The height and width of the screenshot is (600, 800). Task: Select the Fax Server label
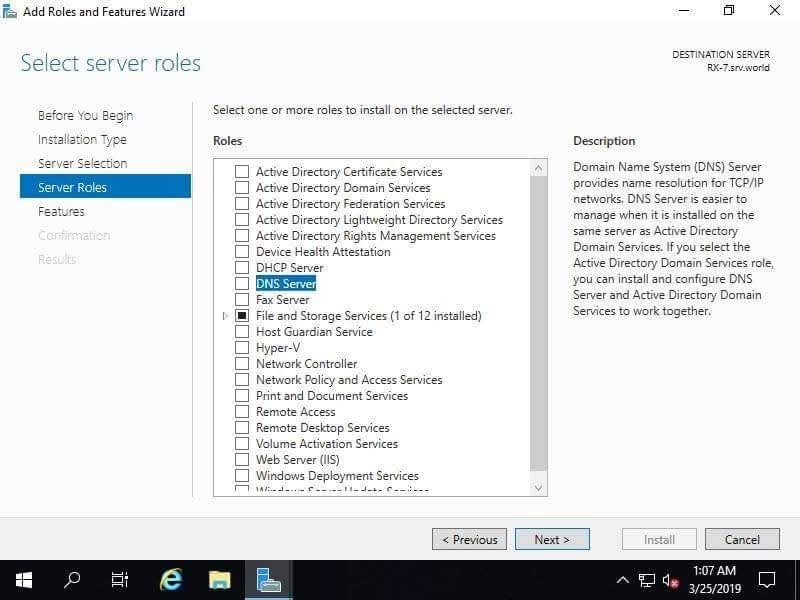[283, 299]
